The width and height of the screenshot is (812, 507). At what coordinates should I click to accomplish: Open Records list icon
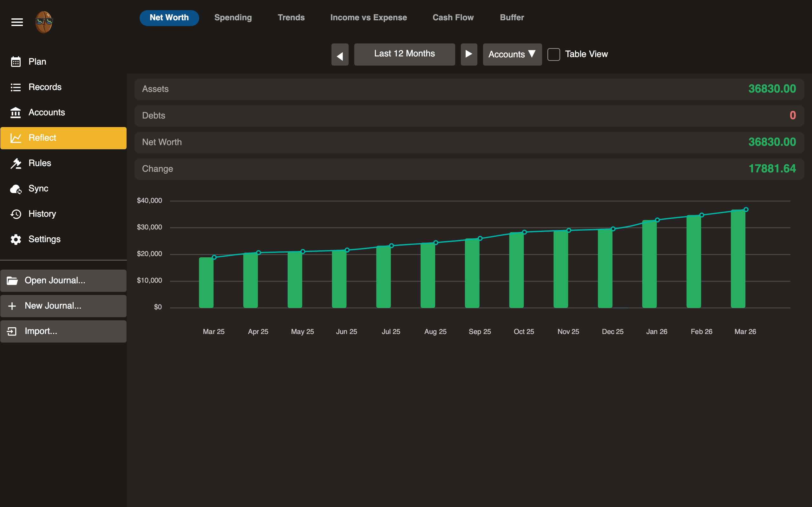click(x=16, y=87)
